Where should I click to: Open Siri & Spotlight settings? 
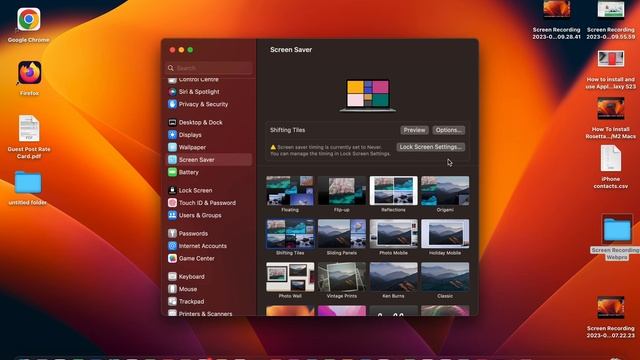pos(209,92)
